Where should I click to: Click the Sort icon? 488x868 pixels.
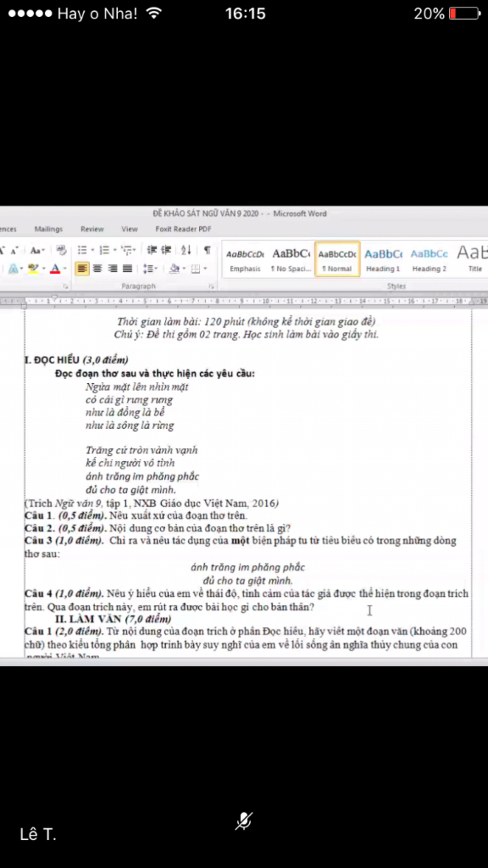pyautogui.click(x=186, y=250)
